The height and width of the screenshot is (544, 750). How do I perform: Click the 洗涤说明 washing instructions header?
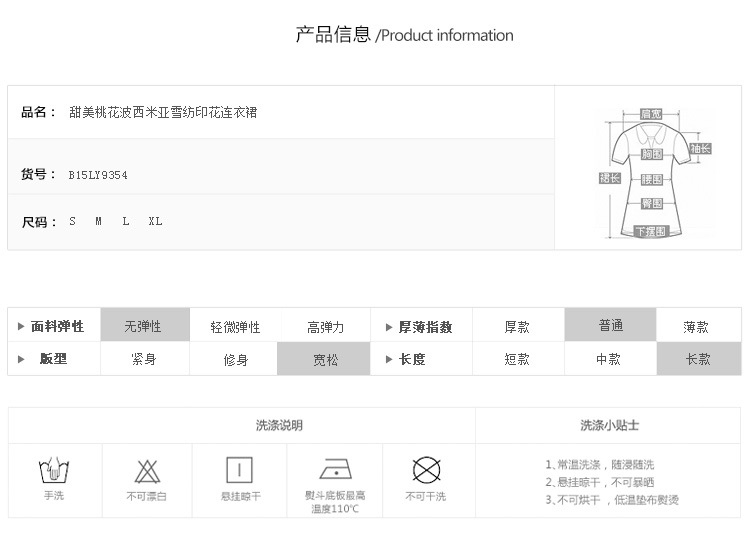tap(279, 425)
